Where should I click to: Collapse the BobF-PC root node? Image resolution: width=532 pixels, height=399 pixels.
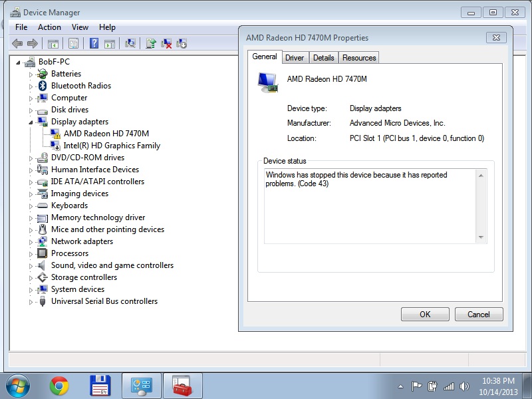(x=18, y=63)
